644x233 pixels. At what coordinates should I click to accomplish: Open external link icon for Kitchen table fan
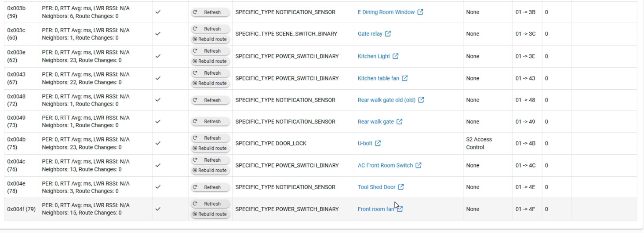[x=404, y=78]
